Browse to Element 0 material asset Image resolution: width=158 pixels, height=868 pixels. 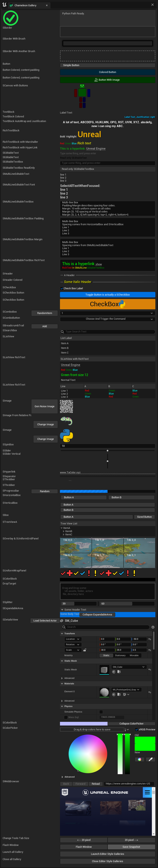119,694
